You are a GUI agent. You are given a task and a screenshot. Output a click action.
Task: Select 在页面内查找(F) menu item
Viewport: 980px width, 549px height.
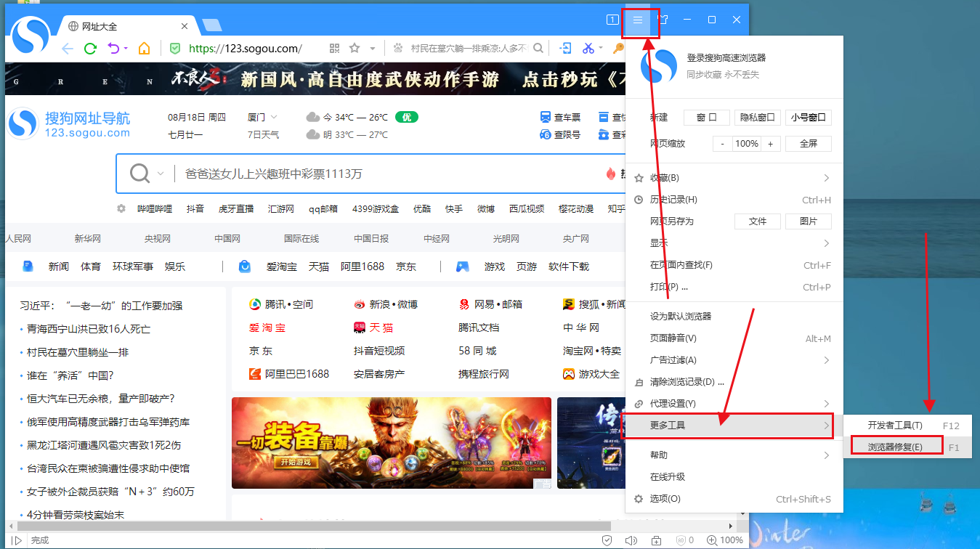tap(734, 265)
